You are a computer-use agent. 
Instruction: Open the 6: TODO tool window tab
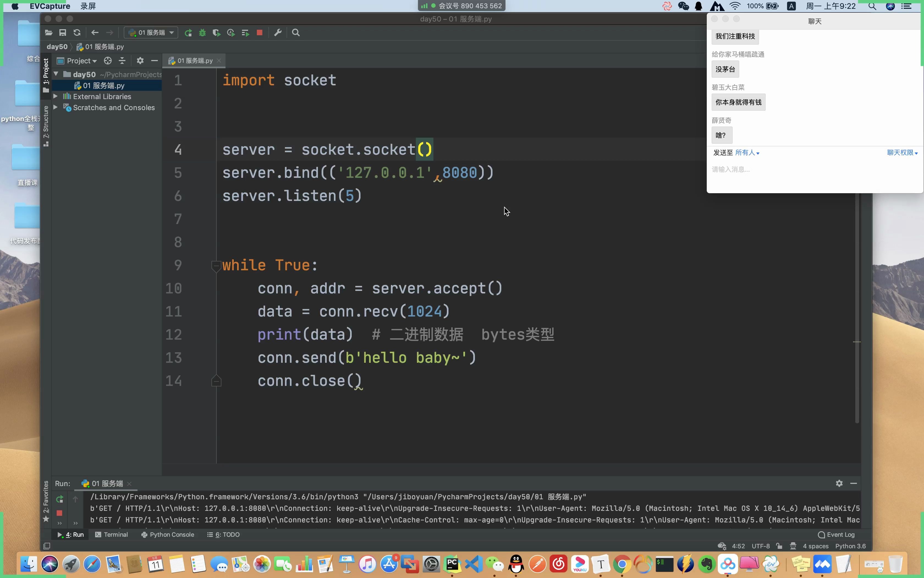pyautogui.click(x=223, y=535)
